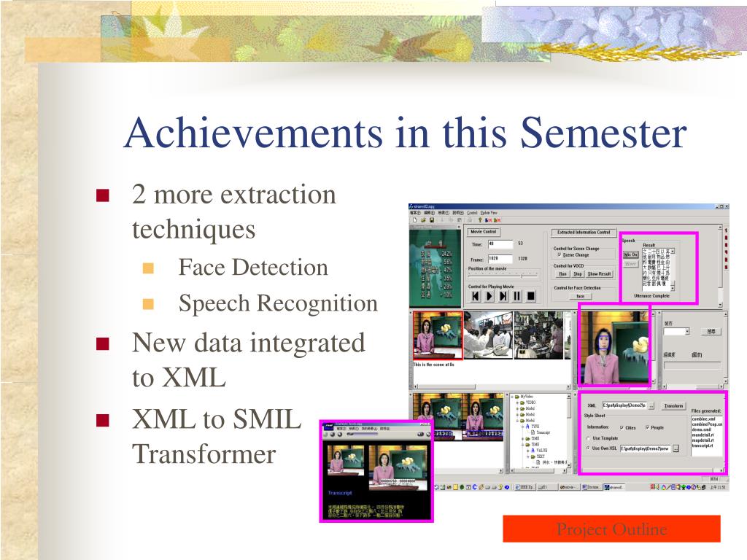Image resolution: width=747 pixels, height=560 pixels.
Task: Play the movie with the Play button
Action: [x=489, y=296]
